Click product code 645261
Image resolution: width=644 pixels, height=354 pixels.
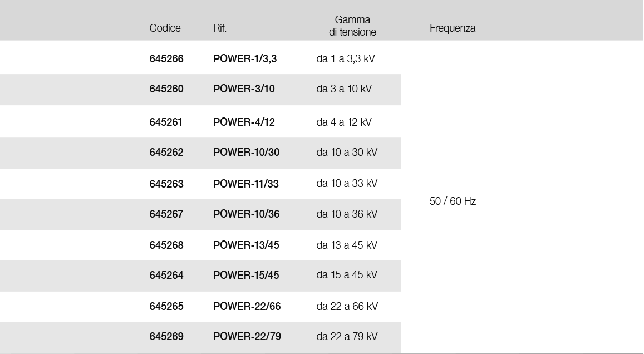pyautogui.click(x=166, y=122)
